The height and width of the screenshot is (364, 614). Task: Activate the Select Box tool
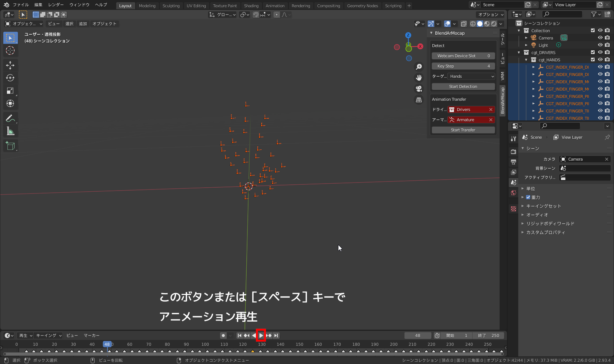(x=10, y=38)
